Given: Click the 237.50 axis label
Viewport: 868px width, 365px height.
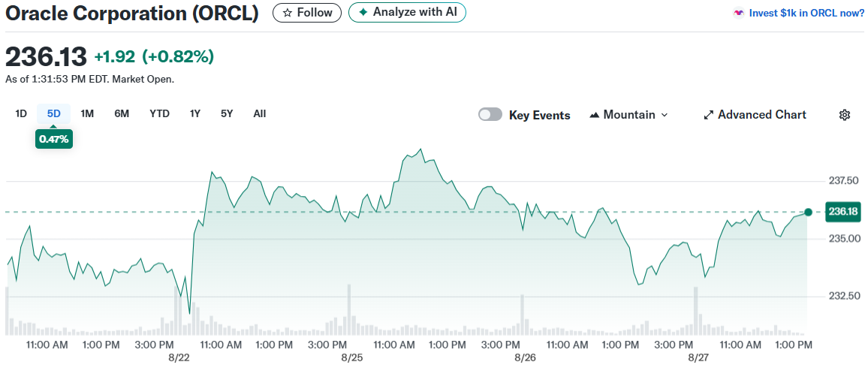Looking at the screenshot, I should pyautogui.click(x=843, y=180).
